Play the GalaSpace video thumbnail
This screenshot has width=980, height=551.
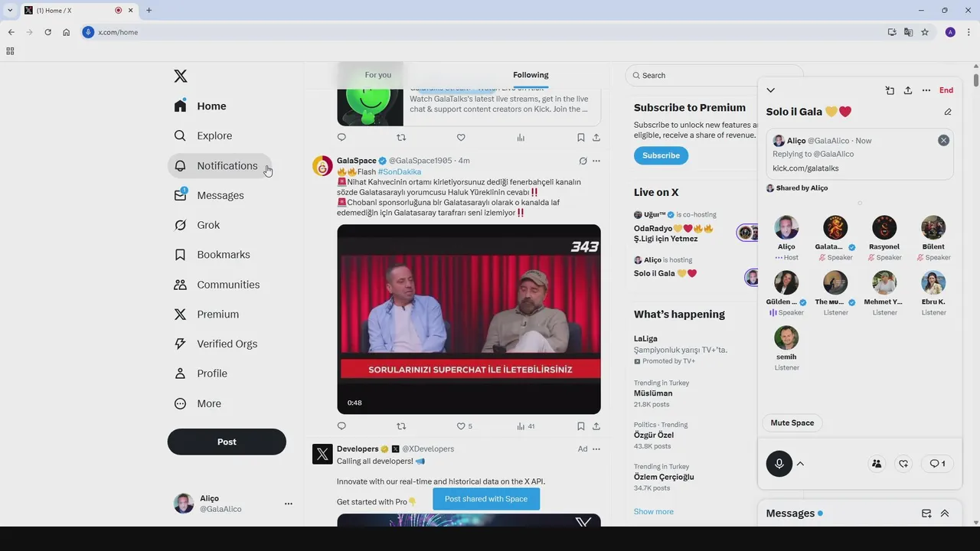click(x=469, y=319)
